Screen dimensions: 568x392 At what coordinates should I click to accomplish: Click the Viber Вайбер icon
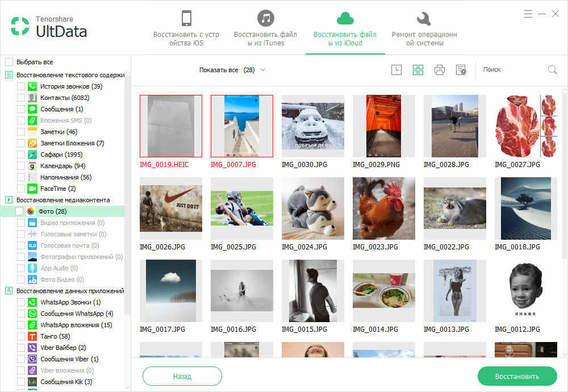tap(32, 348)
